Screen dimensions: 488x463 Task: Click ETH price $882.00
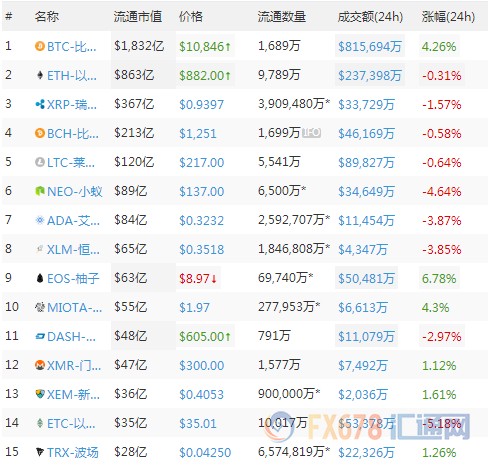coord(205,76)
